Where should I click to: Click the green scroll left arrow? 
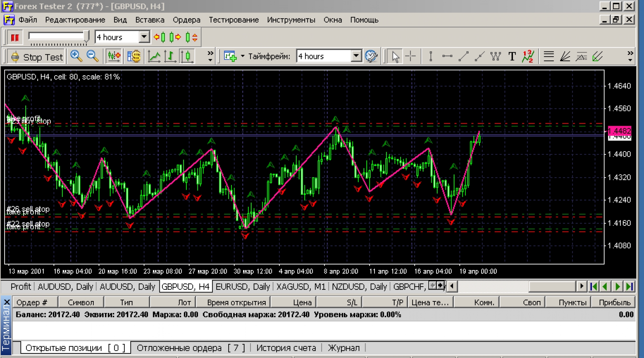pyautogui.click(x=606, y=286)
